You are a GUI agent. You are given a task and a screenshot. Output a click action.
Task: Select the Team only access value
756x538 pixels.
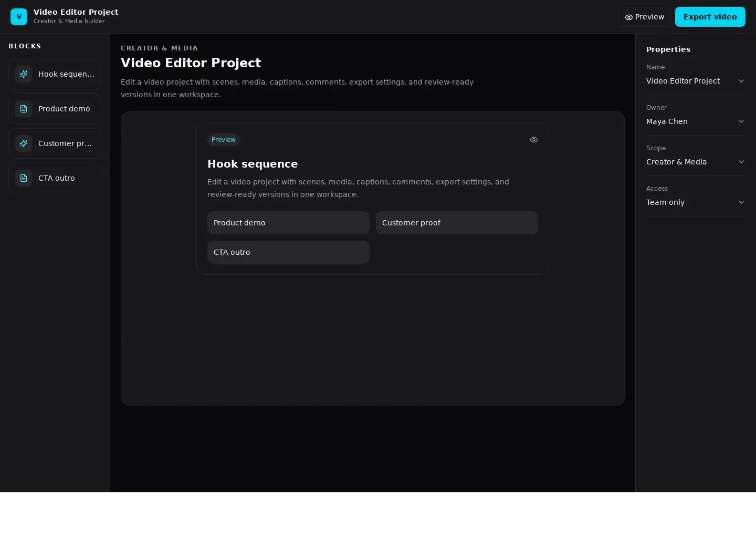(665, 202)
